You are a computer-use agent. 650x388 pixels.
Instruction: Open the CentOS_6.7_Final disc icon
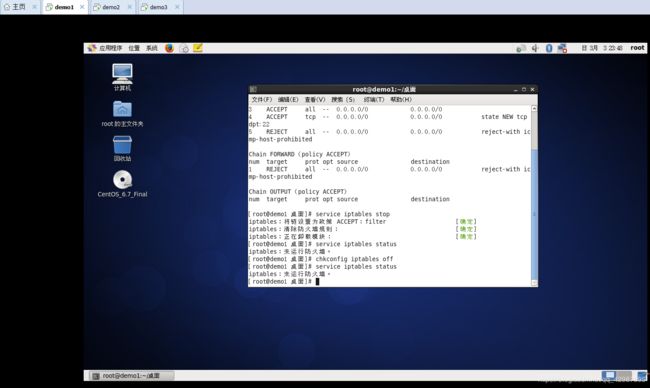(122, 184)
